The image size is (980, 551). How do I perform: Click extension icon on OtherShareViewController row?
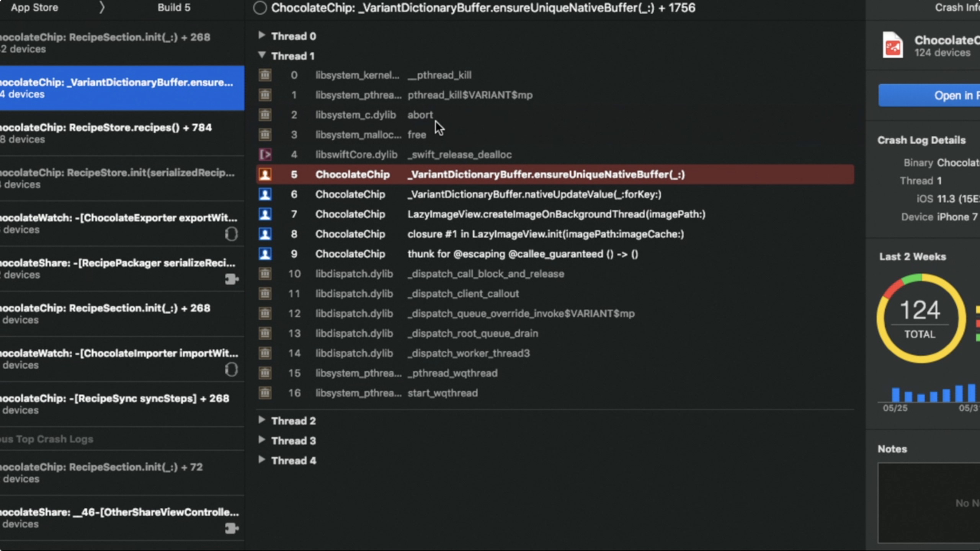tap(231, 528)
